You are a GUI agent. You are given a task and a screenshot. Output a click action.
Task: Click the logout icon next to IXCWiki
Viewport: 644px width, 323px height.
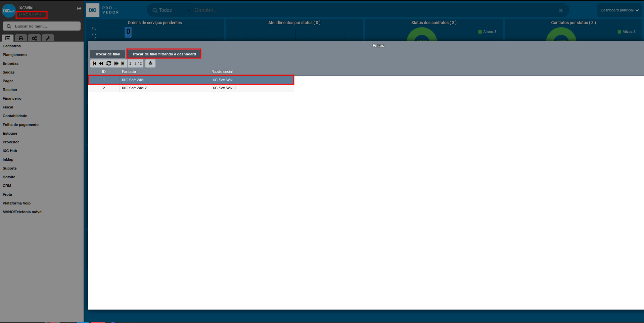pyautogui.click(x=79, y=8)
